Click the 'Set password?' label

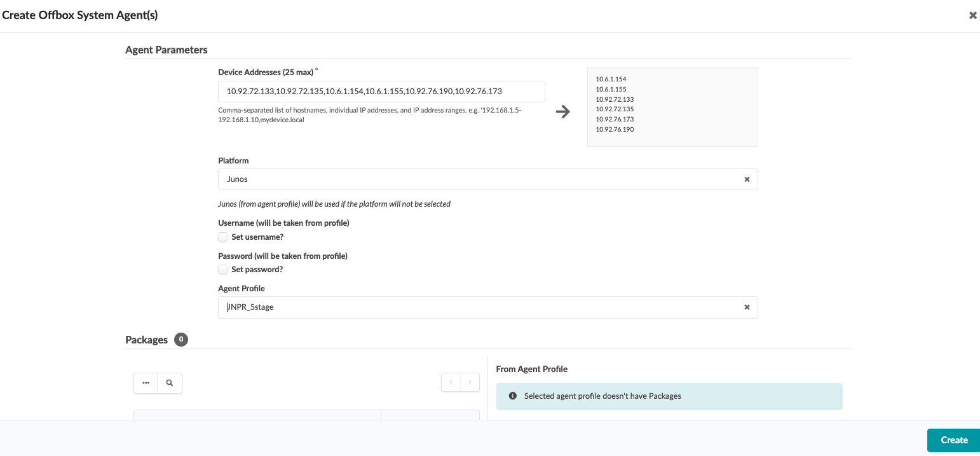(x=257, y=270)
